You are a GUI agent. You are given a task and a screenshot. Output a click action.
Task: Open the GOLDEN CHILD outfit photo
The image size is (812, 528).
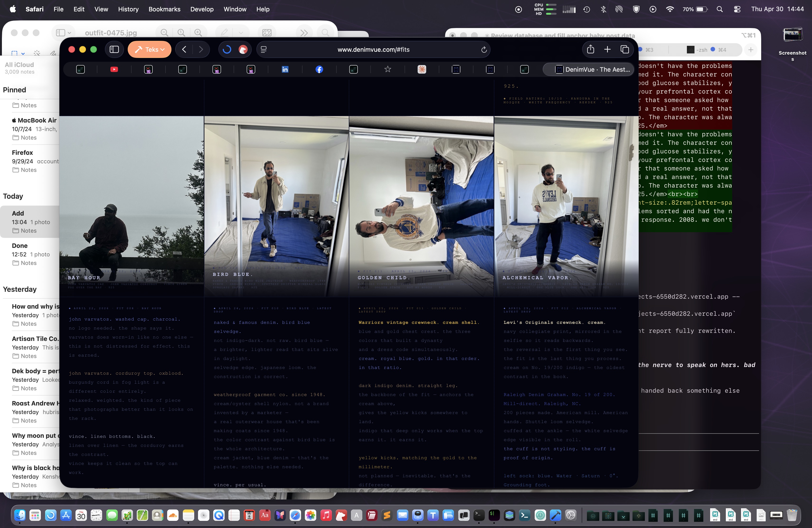click(x=421, y=206)
